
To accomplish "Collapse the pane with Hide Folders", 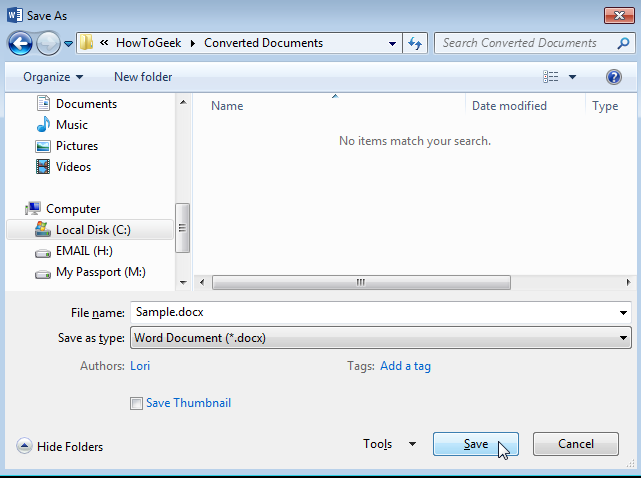I will pyautogui.click(x=60, y=446).
